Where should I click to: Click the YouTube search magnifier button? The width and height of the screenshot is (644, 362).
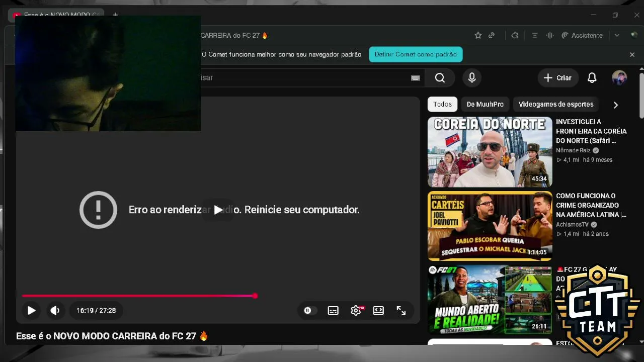[x=440, y=78]
